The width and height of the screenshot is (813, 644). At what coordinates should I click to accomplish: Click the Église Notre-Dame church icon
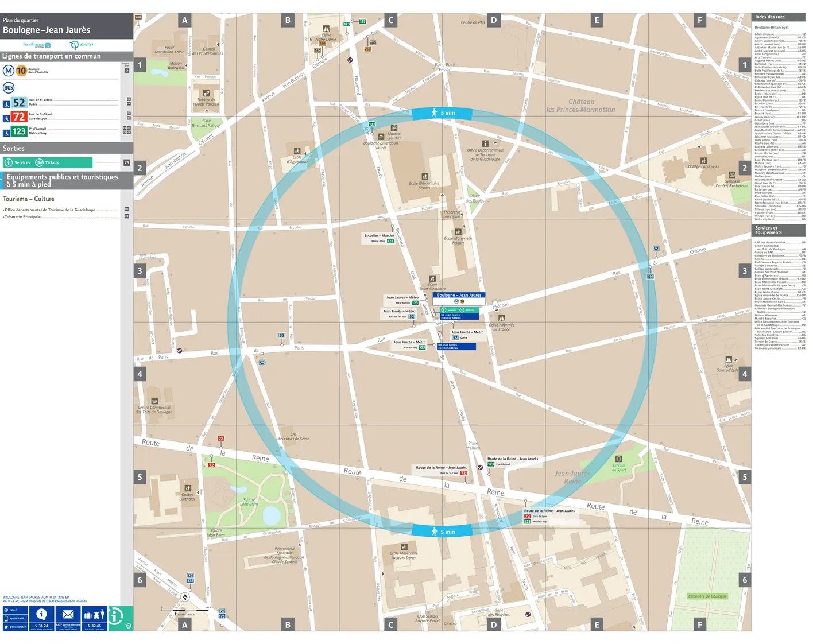point(326,28)
